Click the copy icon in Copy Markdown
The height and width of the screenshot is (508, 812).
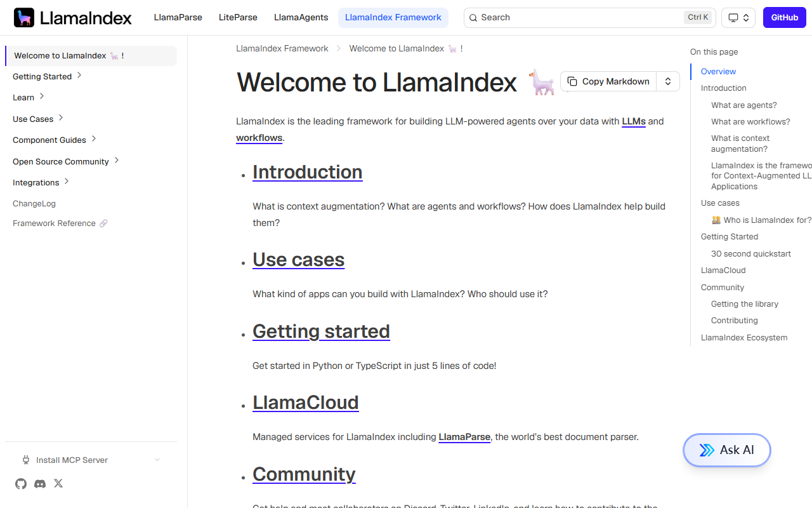coord(572,81)
